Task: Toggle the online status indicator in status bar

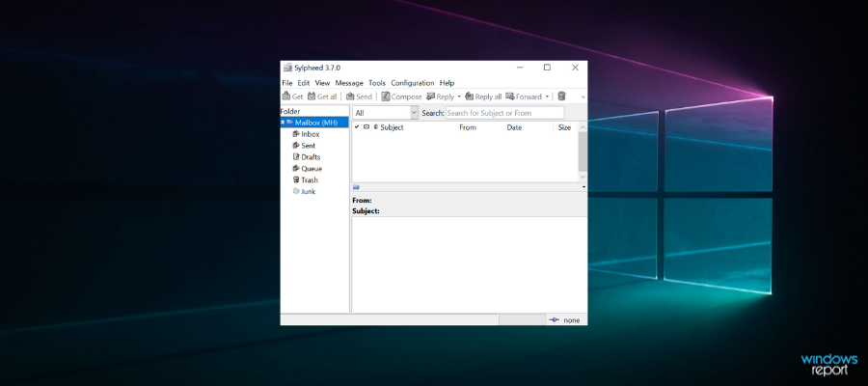Action: pyautogui.click(x=554, y=319)
